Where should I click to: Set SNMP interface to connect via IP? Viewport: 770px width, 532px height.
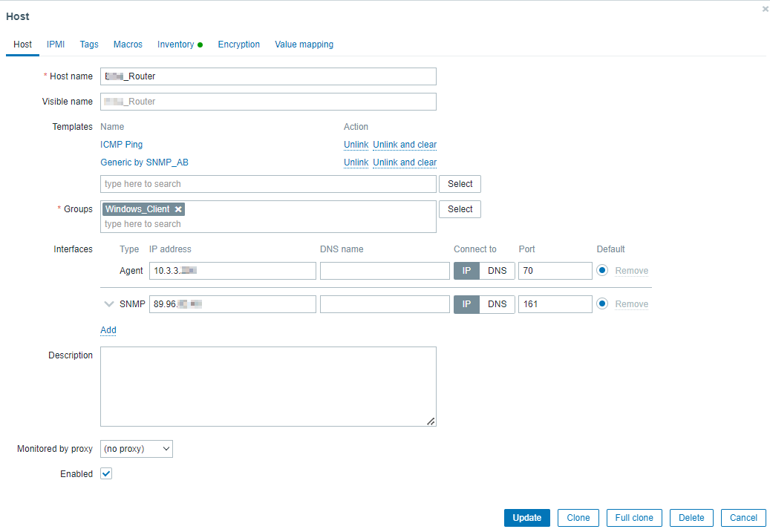(466, 304)
